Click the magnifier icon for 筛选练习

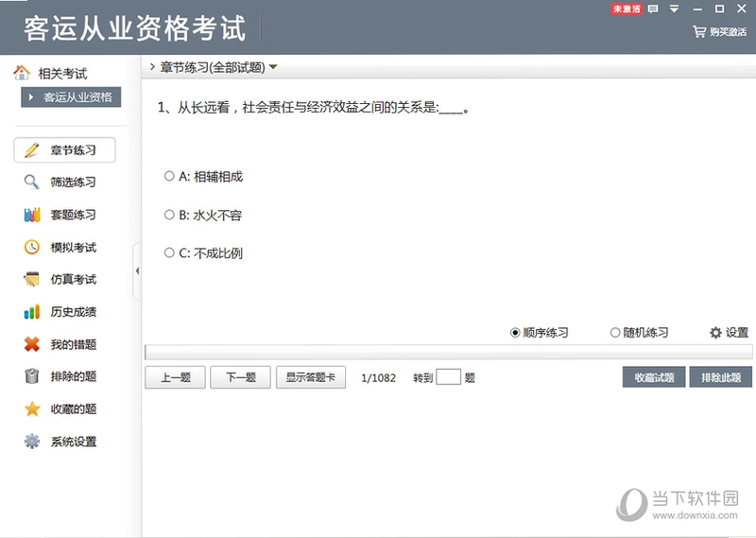[32, 182]
